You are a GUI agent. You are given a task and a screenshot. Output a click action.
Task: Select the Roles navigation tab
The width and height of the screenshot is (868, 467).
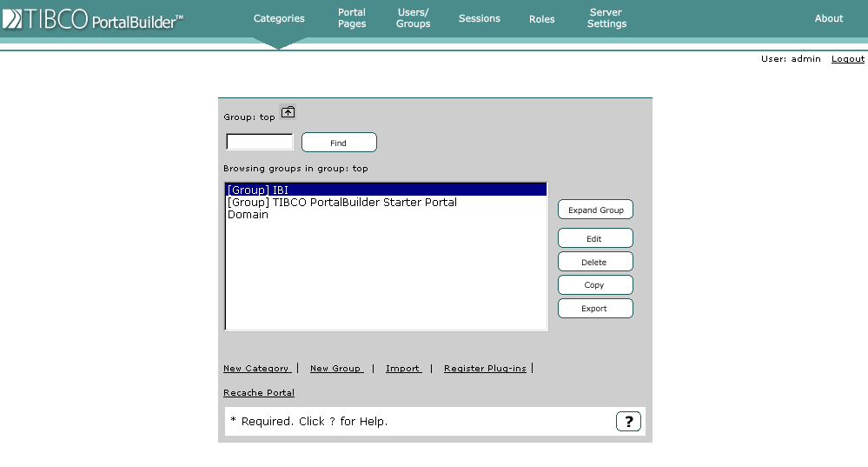point(541,19)
